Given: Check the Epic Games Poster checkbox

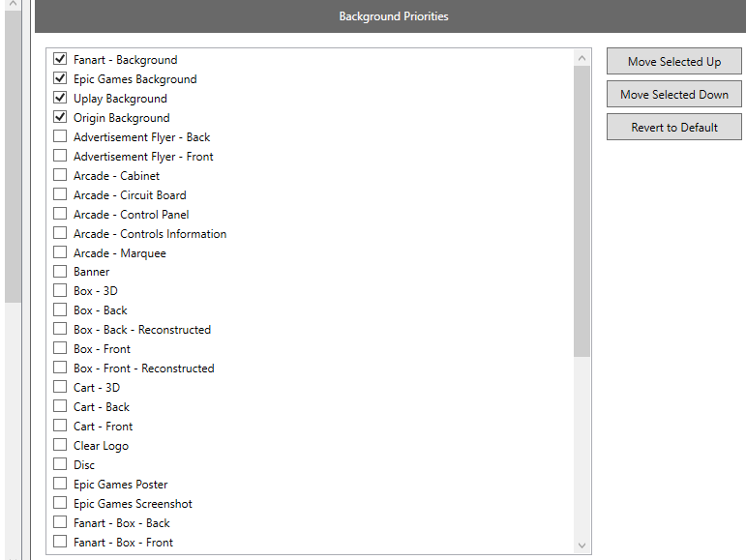Looking at the screenshot, I should coord(60,484).
